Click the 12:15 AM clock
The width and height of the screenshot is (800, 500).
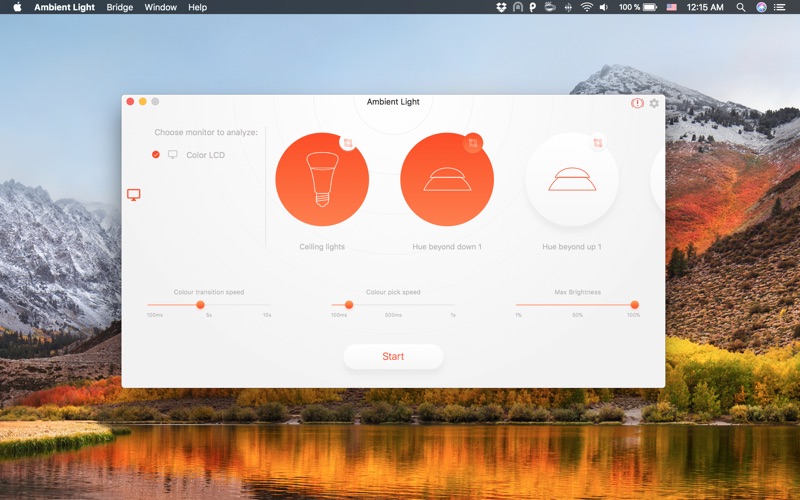tap(705, 7)
